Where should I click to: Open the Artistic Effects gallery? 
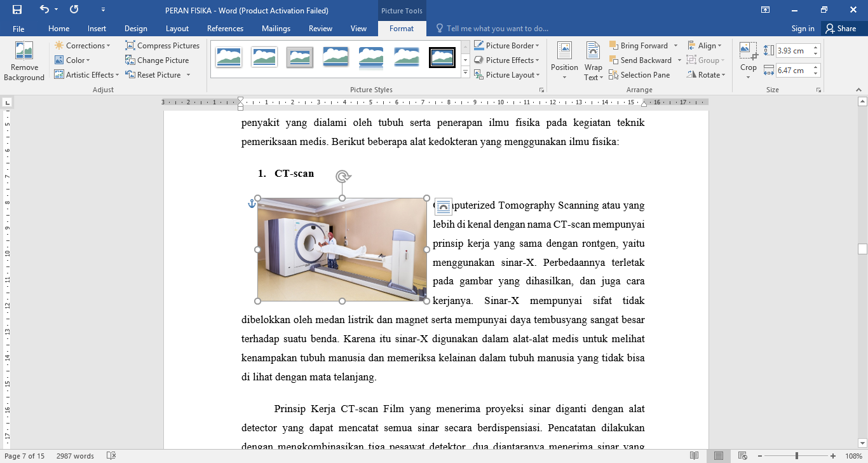(x=86, y=75)
